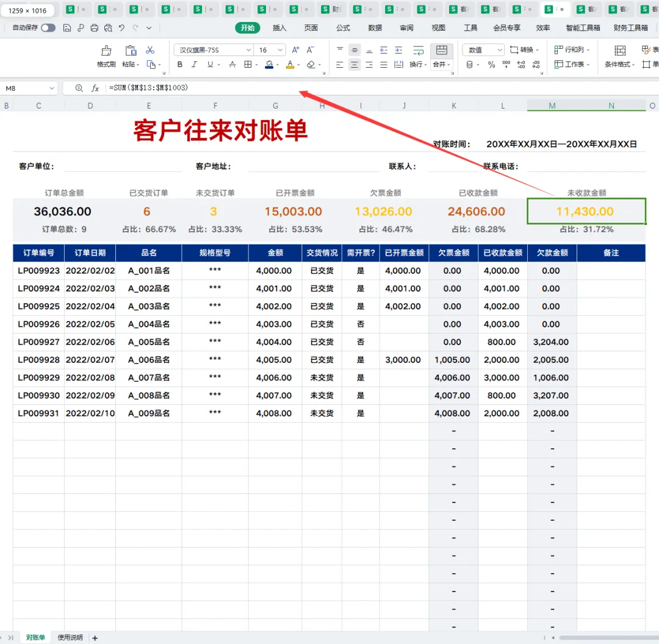
Task: Open the 工作表 worksheet menu
Action: point(572,64)
